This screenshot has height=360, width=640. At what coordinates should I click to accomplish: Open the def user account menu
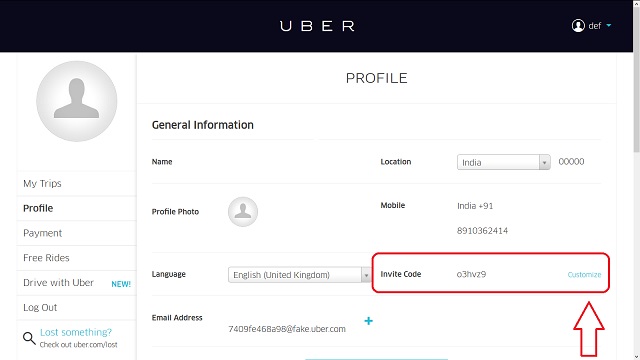tap(591, 26)
